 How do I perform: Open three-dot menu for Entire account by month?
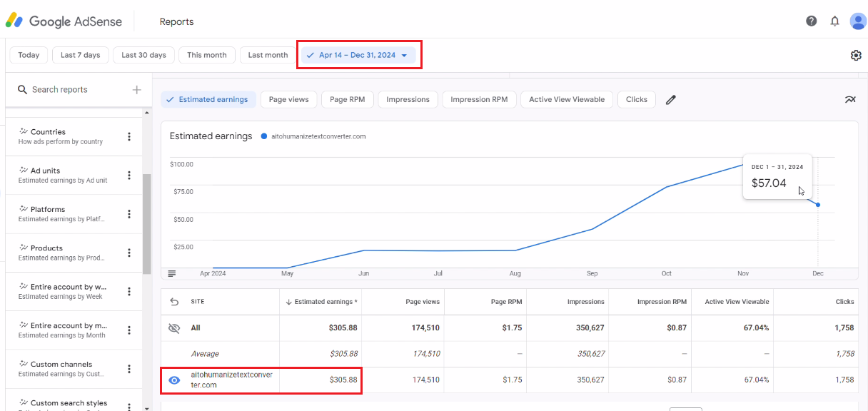coord(129,330)
